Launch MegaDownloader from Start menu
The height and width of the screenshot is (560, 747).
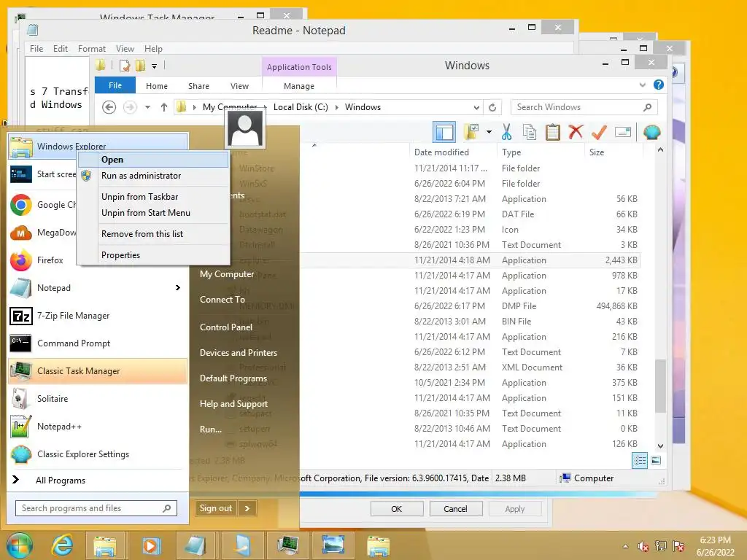click(x=43, y=233)
